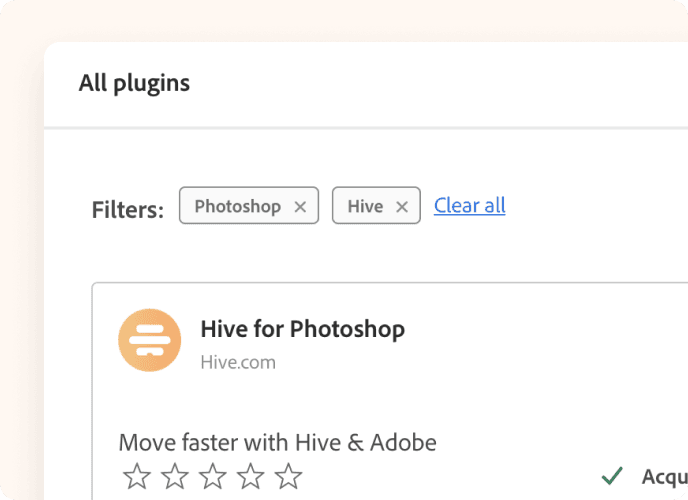The image size is (688, 500).
Task: Select the Hive.com publisher text
Action: 238,363
